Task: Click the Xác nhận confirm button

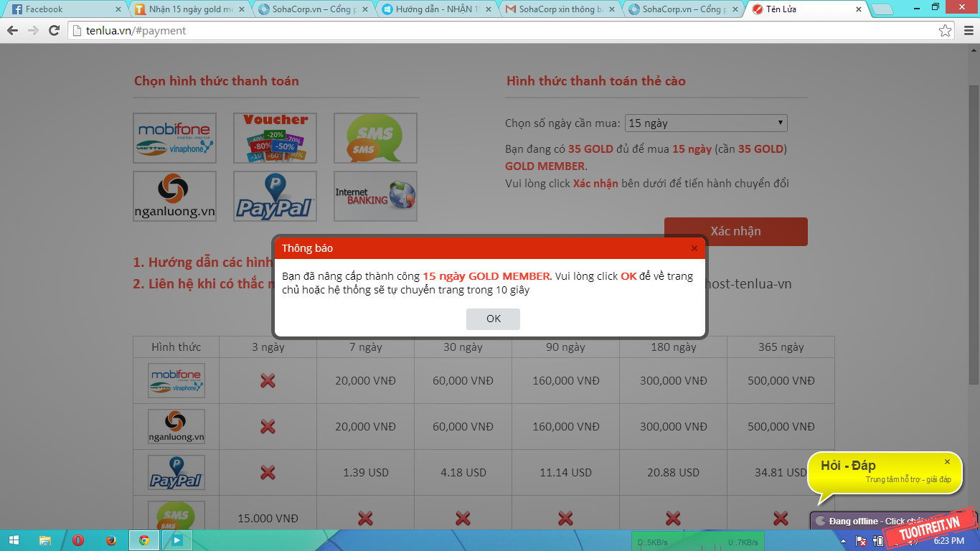Action: coord(735,232)
